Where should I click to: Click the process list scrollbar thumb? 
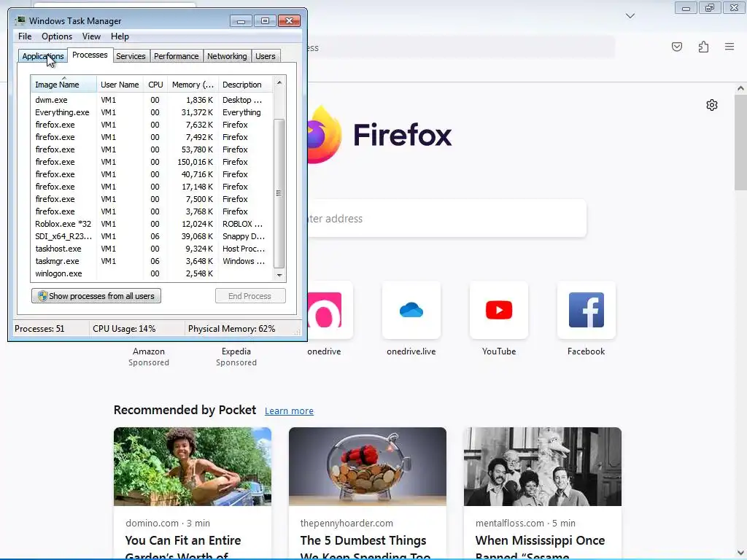(x=279, y=193)
